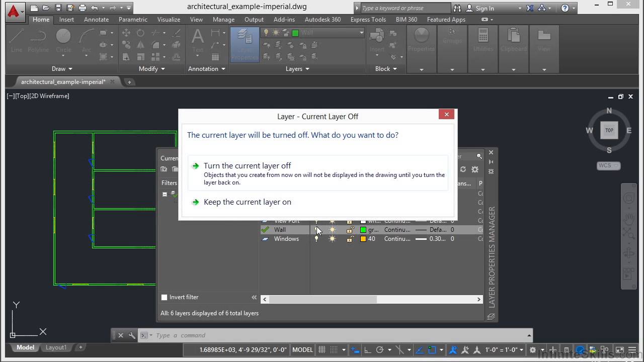
Task: Lock the Wall layer padlock
Action: click(x=350, y=230)
